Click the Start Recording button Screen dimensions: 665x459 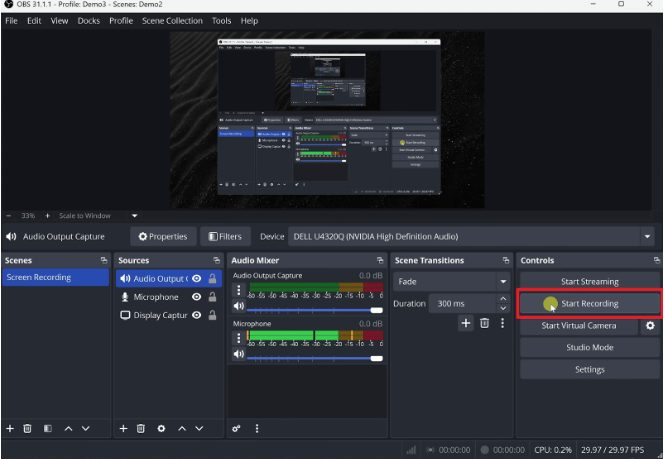pos(589,304)
